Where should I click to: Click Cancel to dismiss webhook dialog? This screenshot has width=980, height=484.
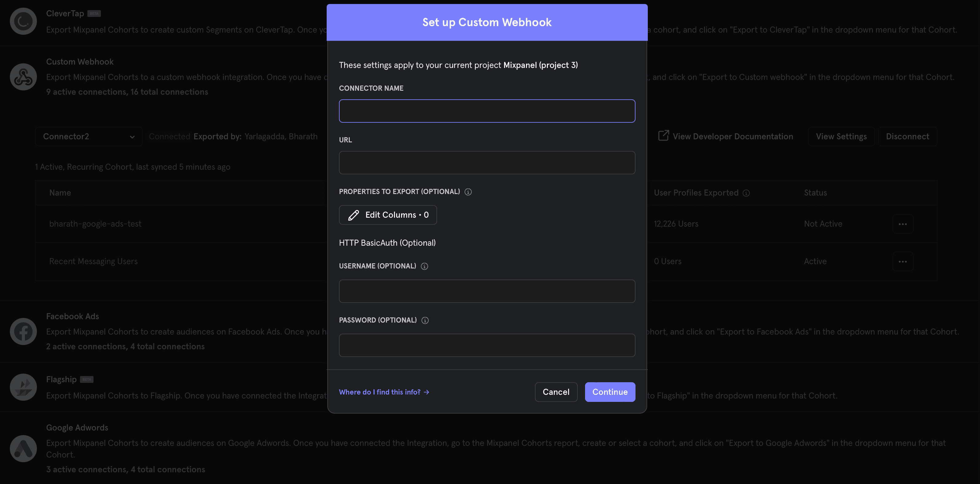coord(556,391)
